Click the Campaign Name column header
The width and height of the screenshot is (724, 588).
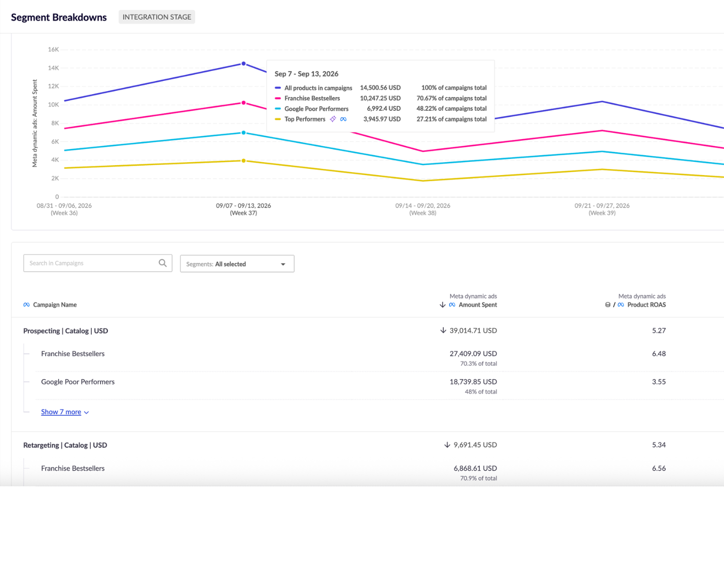click(x=55, y=305)
